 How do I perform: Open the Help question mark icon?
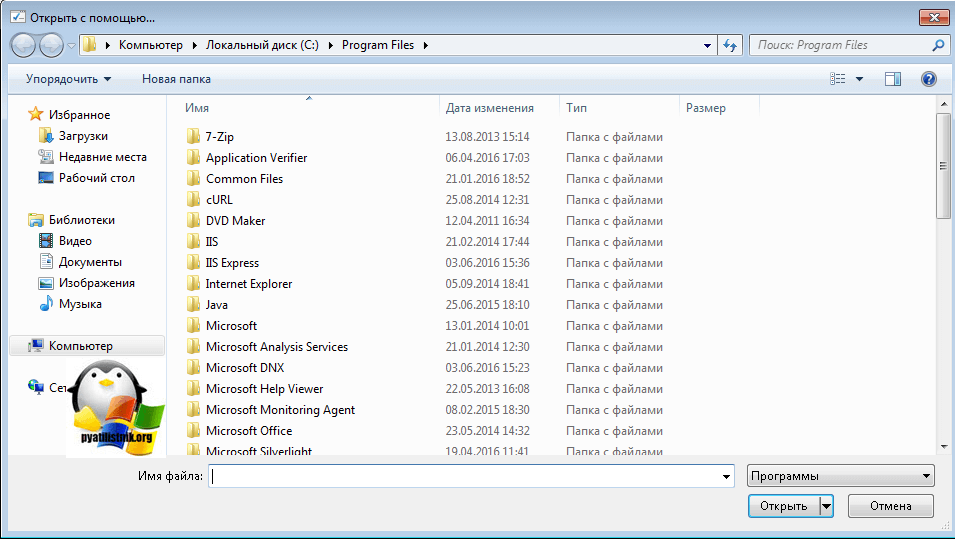[x=927, y=79]
